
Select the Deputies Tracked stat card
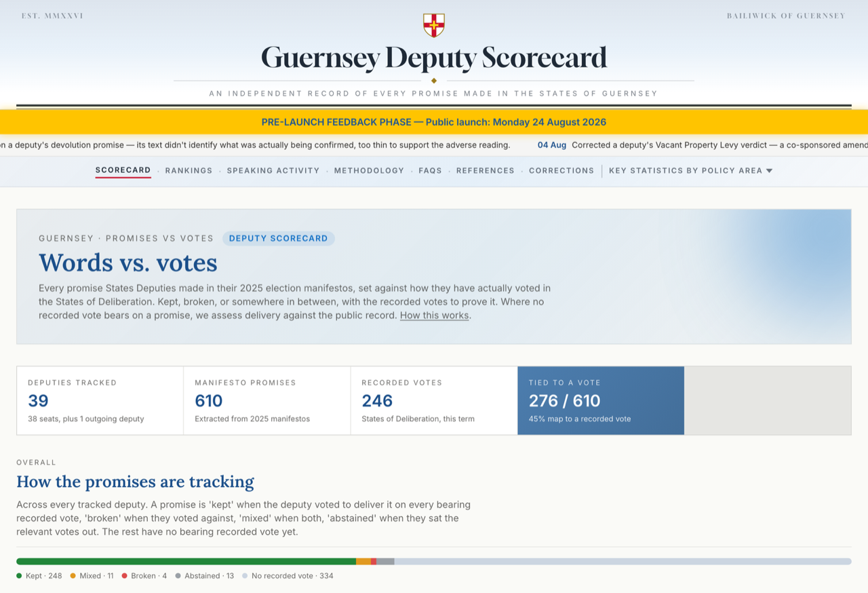tap(100, 400)
